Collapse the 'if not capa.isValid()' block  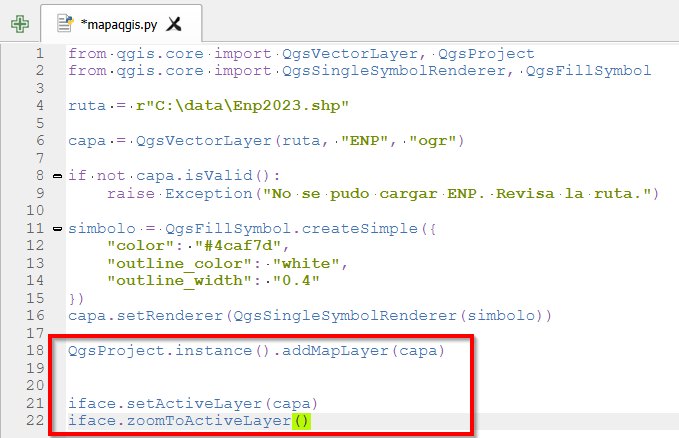pos(57,176)
